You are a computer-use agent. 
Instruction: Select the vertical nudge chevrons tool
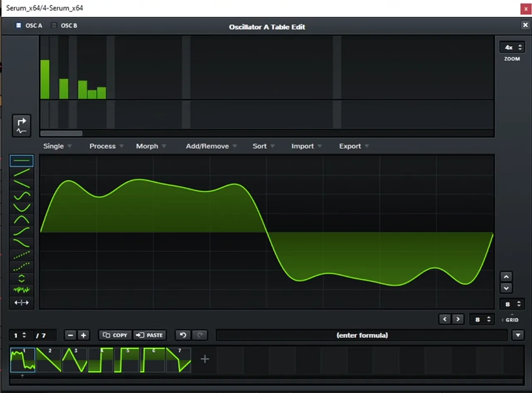(22, 278)
